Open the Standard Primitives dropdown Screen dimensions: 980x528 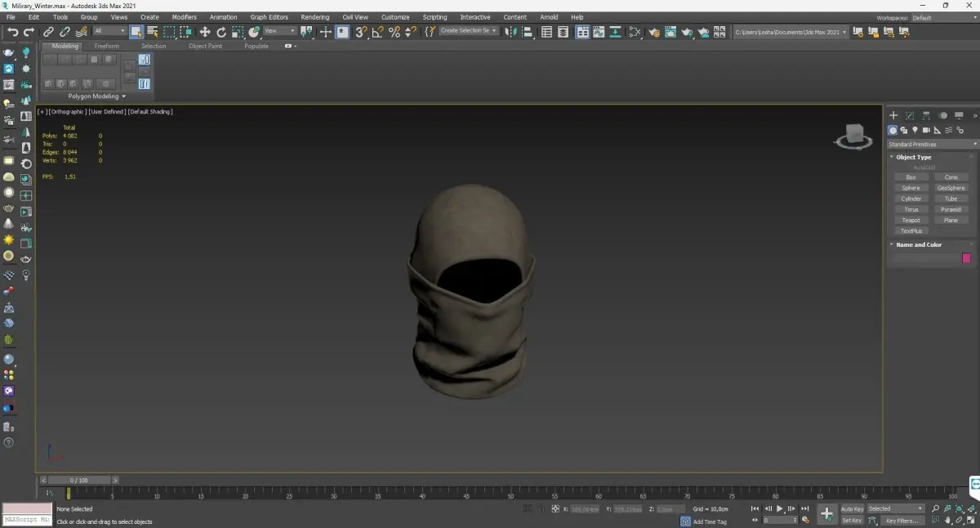click(932, 145)
